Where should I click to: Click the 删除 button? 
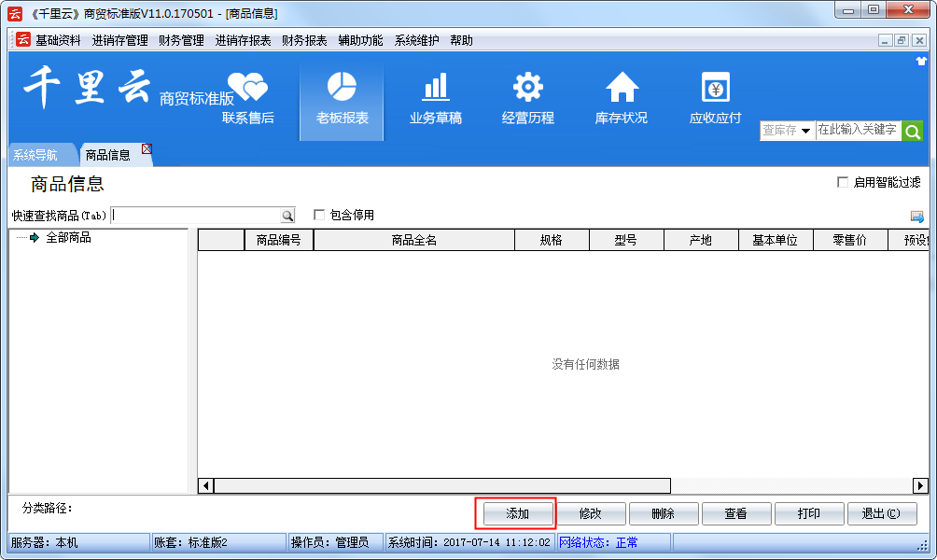(664, 513)
